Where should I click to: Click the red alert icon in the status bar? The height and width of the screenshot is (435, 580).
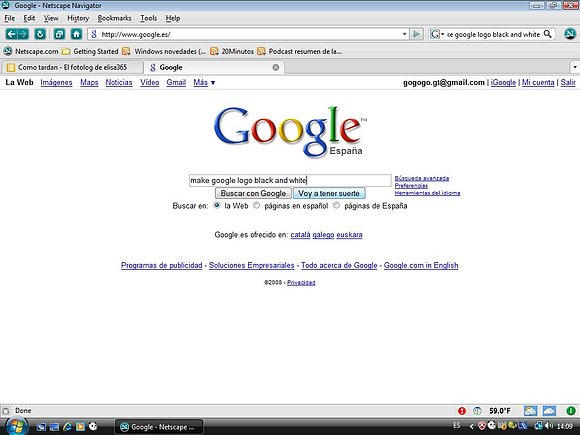pyautogui.click(x=462, y=411)
